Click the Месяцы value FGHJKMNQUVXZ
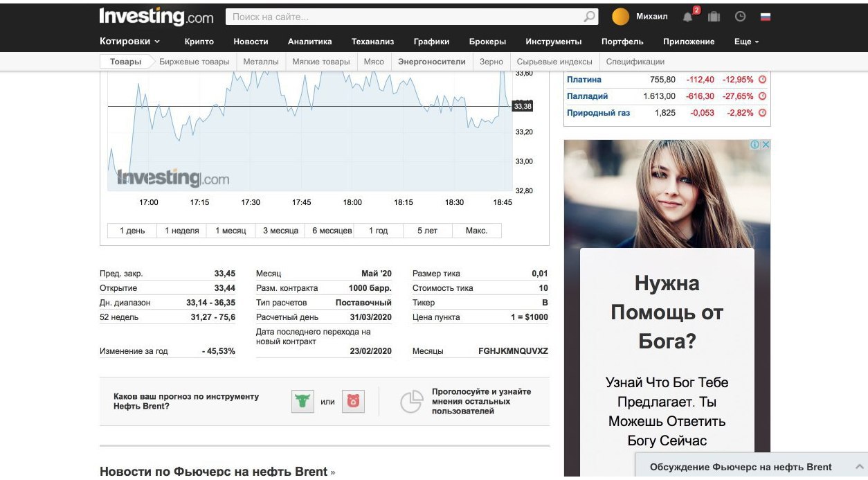Screen dimensions: 868x480 513,351
